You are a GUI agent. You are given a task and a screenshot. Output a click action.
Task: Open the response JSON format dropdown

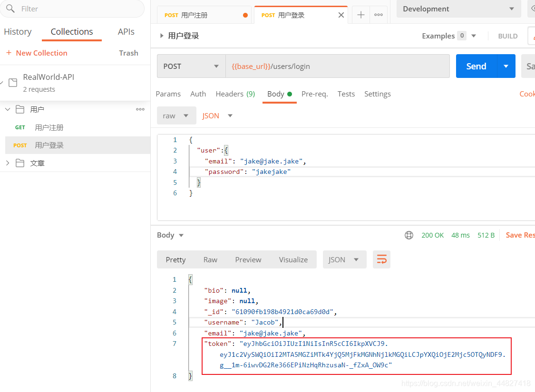click(x=344, y=259)
